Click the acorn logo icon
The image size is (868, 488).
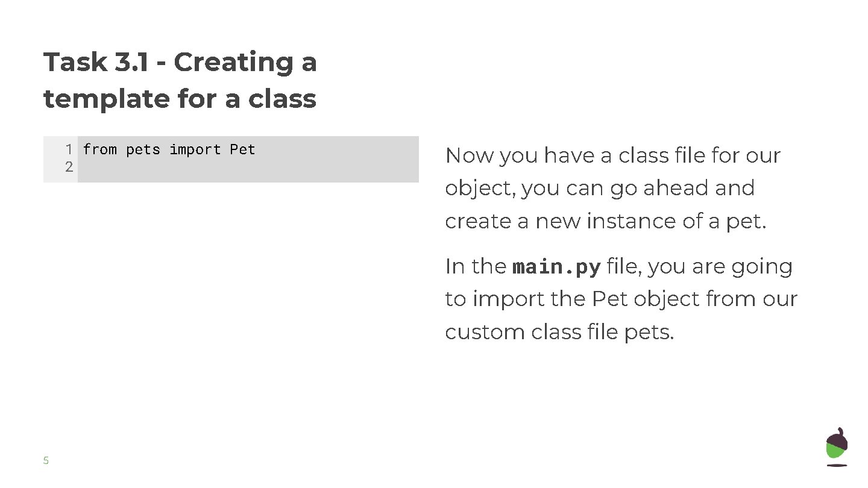pyautogui.click(x=837, y=446)
